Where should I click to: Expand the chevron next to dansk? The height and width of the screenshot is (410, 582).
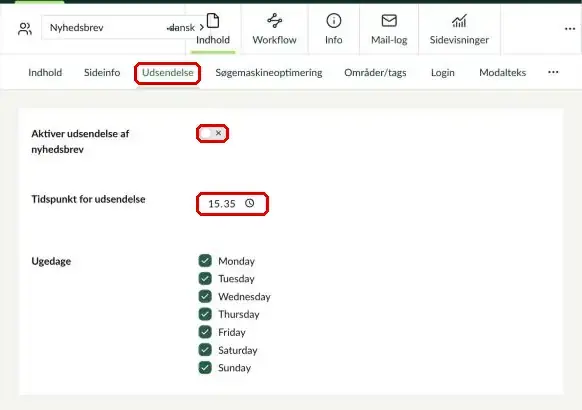[202, 27]
